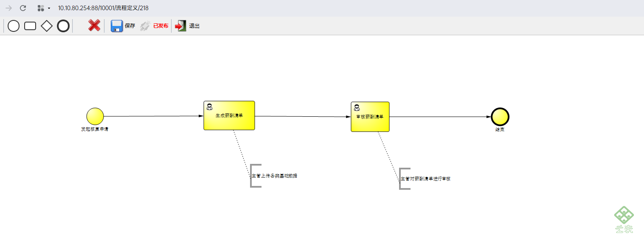Click the grey publish rocket icon
The image size is (644, 242).
click(145, 26)
